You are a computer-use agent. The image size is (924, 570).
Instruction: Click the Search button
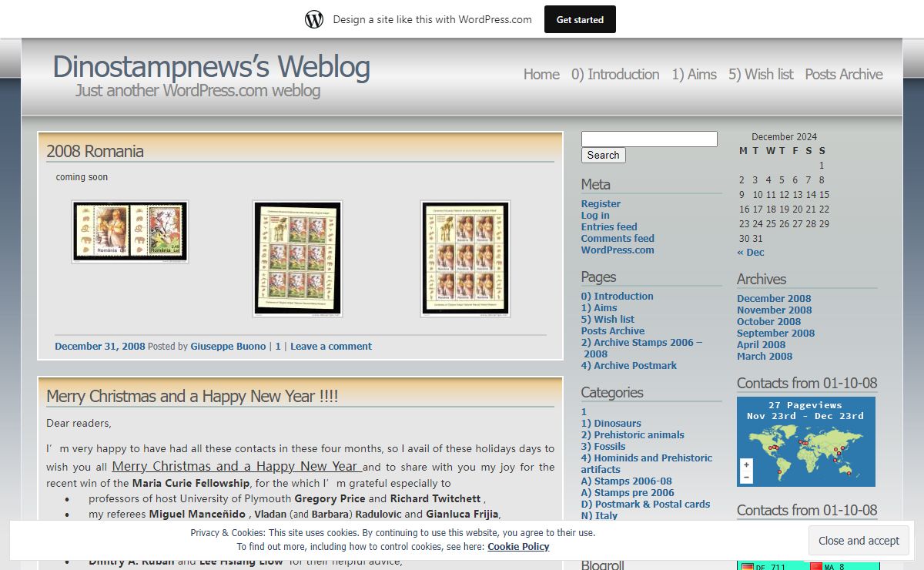click(x=603, y=155)
